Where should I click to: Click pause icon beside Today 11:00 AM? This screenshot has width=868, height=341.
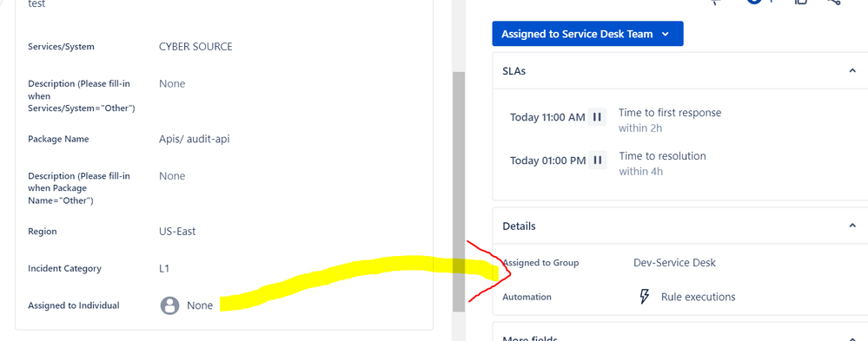597,117
